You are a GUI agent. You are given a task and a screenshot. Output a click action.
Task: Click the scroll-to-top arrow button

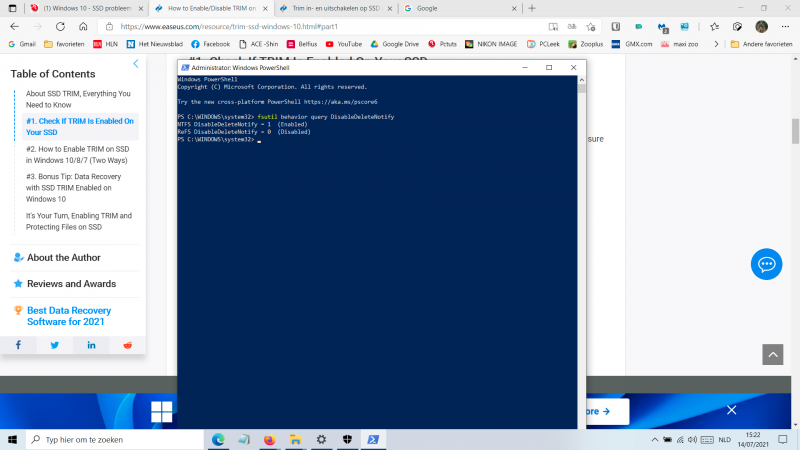coord(772,354)
